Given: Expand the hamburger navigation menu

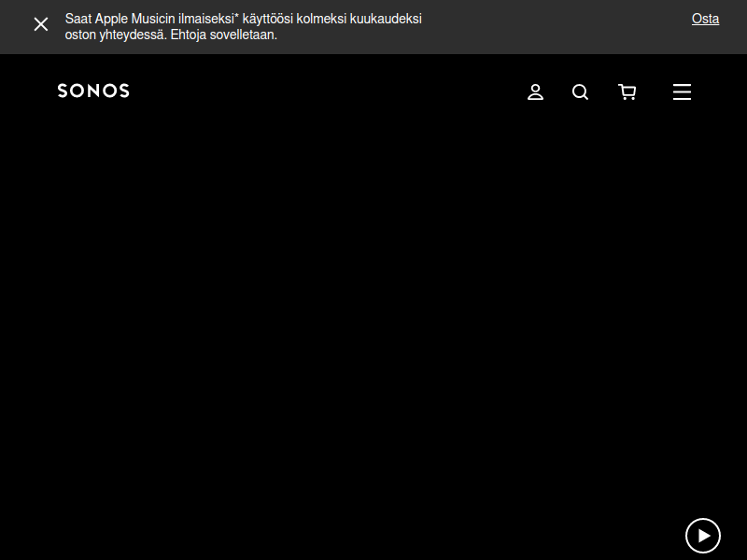Looking at the screenshot, I should [682, 91].
